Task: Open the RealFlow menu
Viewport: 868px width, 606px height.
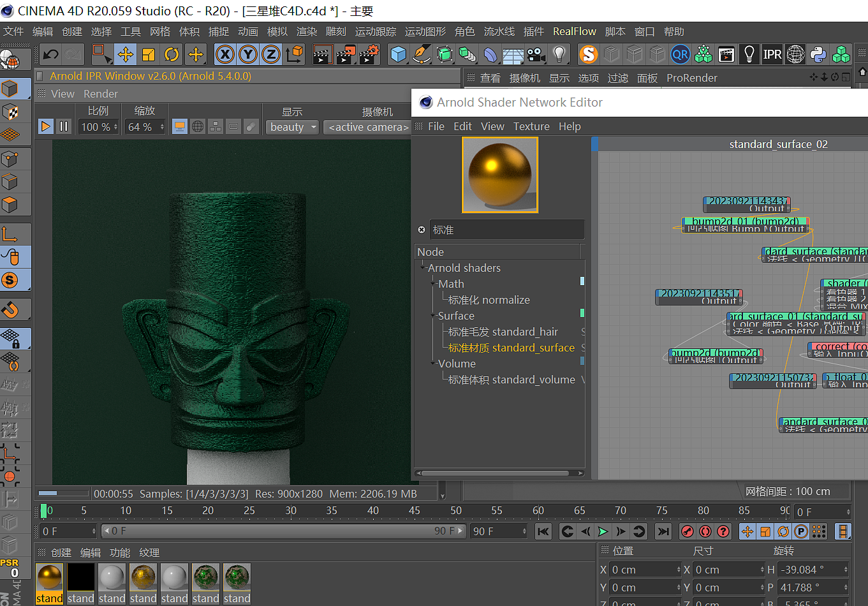Action: coord(574,31)
